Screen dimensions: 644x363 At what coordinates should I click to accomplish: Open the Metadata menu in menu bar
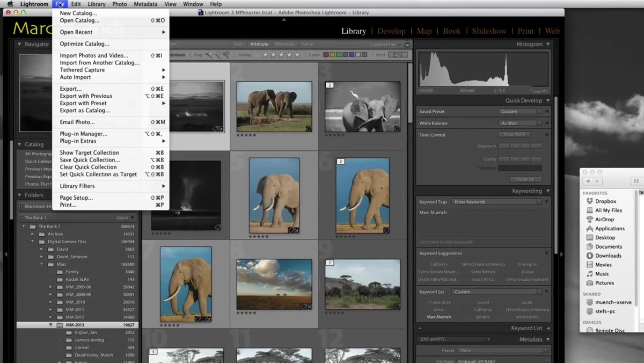point(145,4)
